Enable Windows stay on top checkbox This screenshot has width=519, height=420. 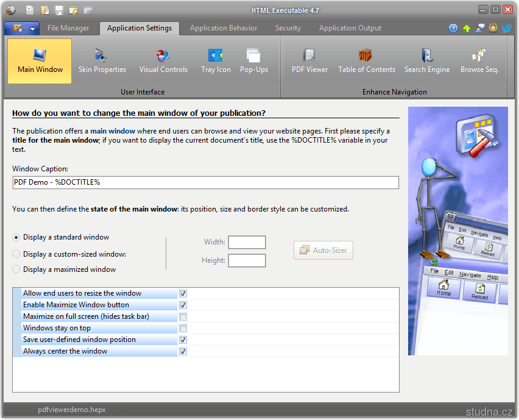183,329
